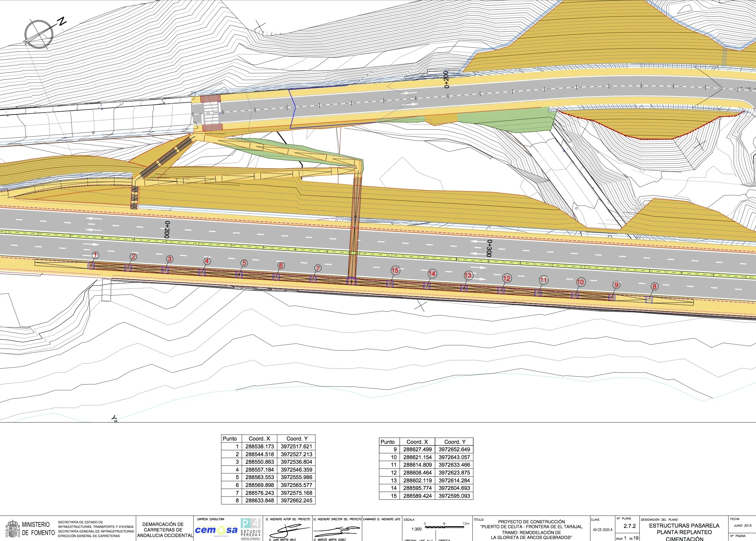Select circled point marker 13 on the plan
The image size is (756, 541).
(468, 276)
